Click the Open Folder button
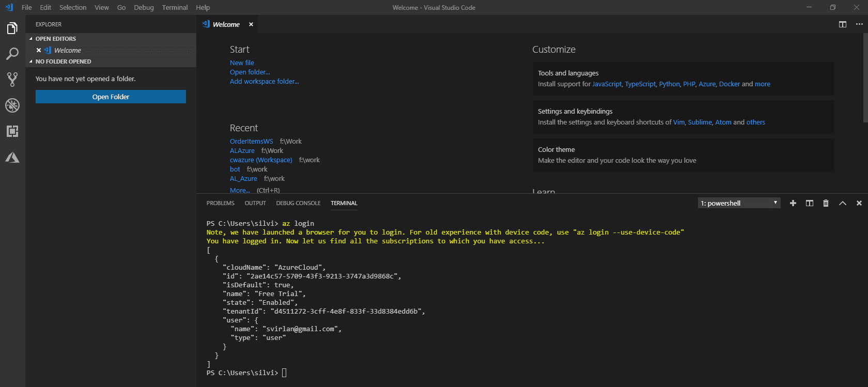 click(x=111, y=97)
